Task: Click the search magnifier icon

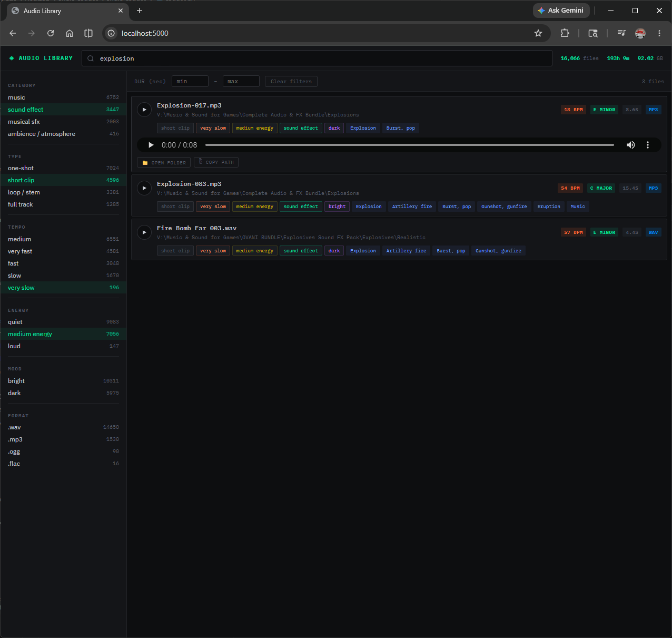Action: (x=91, y=58)
